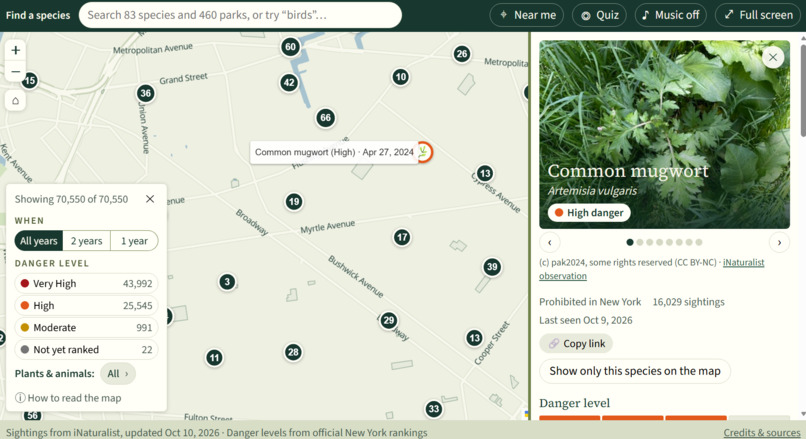Viewport: 806px width, 439px height.
Task: Open cluster marker 66 on map
Action: pyautogui.click(x=325, y=118)
